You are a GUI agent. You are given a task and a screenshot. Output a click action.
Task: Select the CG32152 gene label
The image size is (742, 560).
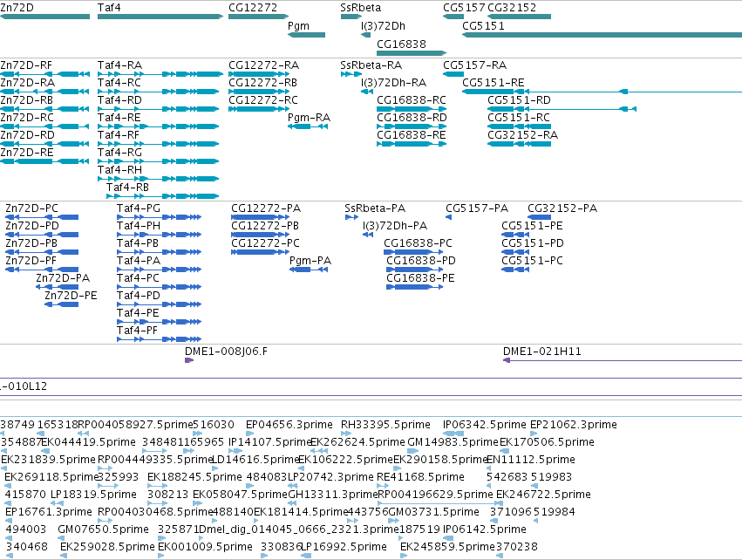pos(512,8)
